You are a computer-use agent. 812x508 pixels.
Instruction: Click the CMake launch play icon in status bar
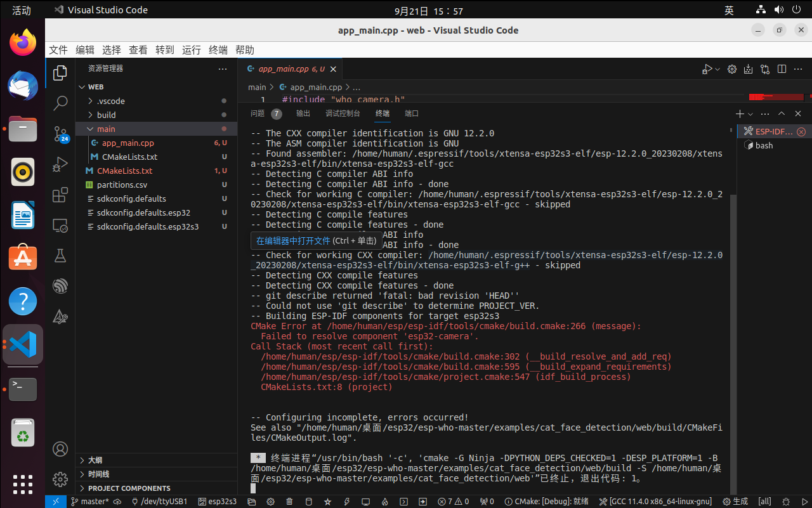tap(804, 502)
